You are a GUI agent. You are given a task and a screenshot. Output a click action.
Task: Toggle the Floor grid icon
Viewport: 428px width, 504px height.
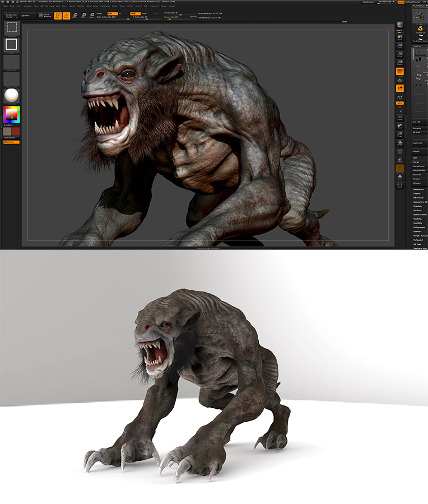tap(399, 80)
